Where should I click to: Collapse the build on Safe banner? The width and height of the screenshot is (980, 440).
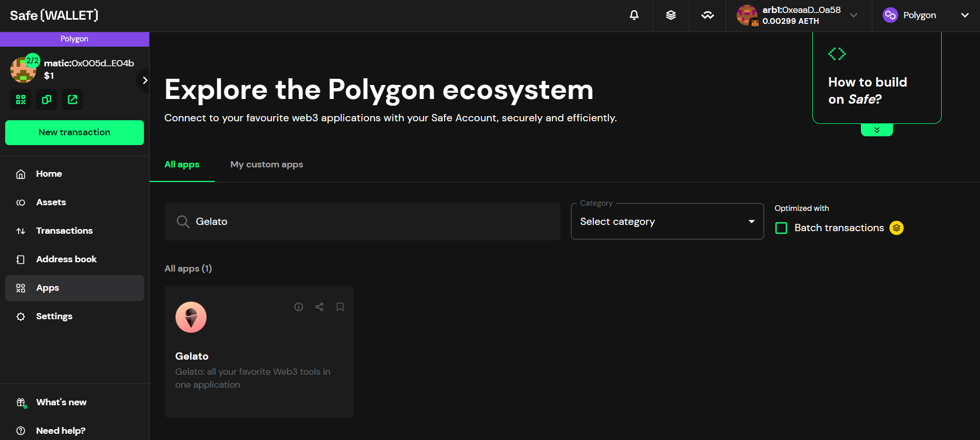877,130
